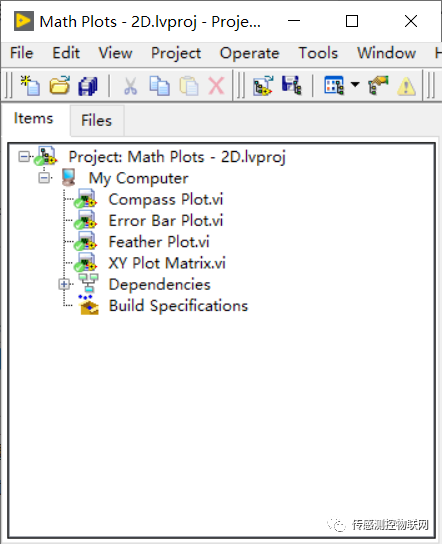
Task: Click the Feather Plot.vi file icon
Action: point(85,241)
